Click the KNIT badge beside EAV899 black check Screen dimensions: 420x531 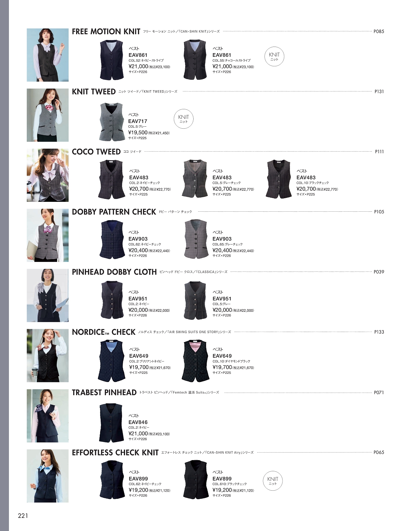(x=273, y=481)
